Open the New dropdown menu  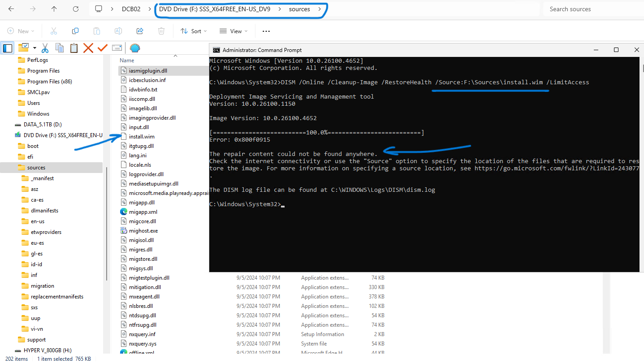click(21, 31)
